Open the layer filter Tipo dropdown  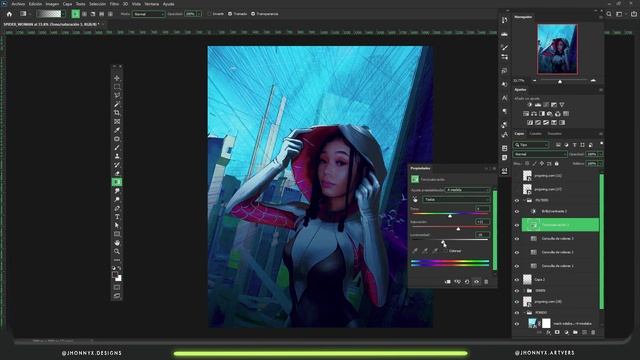click(531, 145)
